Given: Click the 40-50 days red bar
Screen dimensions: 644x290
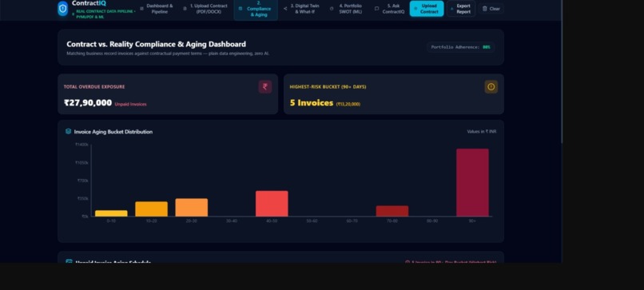Looking at the screenshot, I should click(x=272, y=204).
